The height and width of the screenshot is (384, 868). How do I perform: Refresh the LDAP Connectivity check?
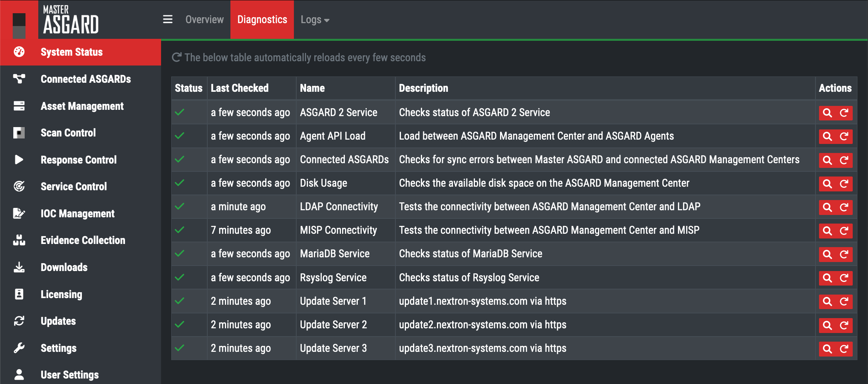tap(844, 207)
